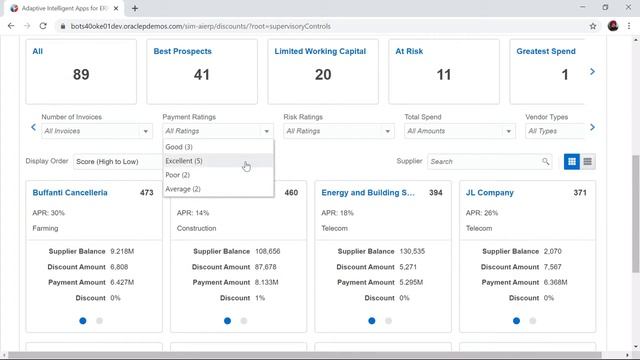The height and width of the screenshot is (360, 640).
Task: Click the browser address bar URL
Action: click(x=200, y=26)
